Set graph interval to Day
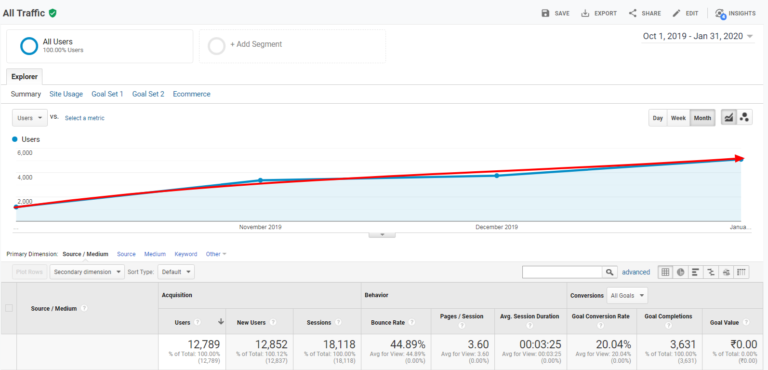The image size is (768, 370). (x=658, y=118)
